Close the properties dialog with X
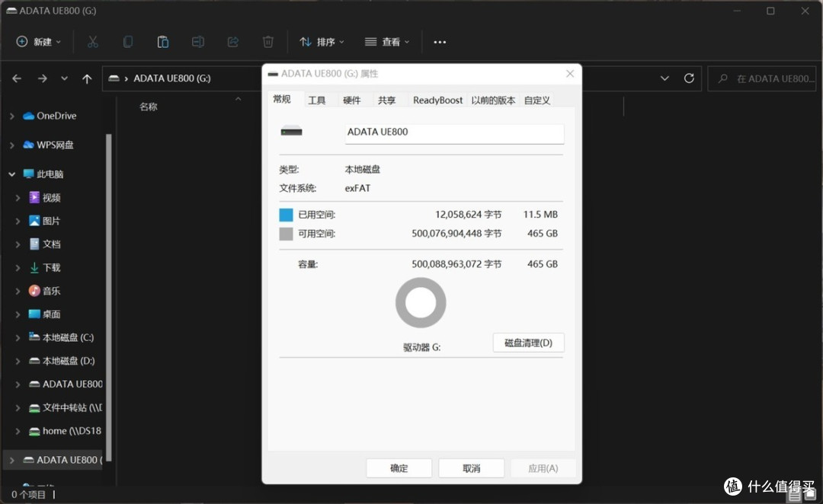823x504 pixels. pos(570,74)
